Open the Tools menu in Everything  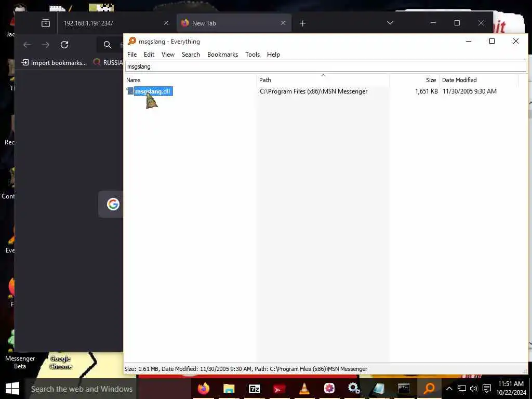click(252, 54)
